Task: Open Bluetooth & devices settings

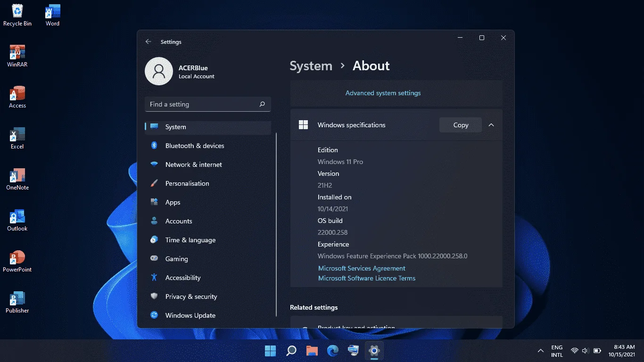Action: coord(208,146)
